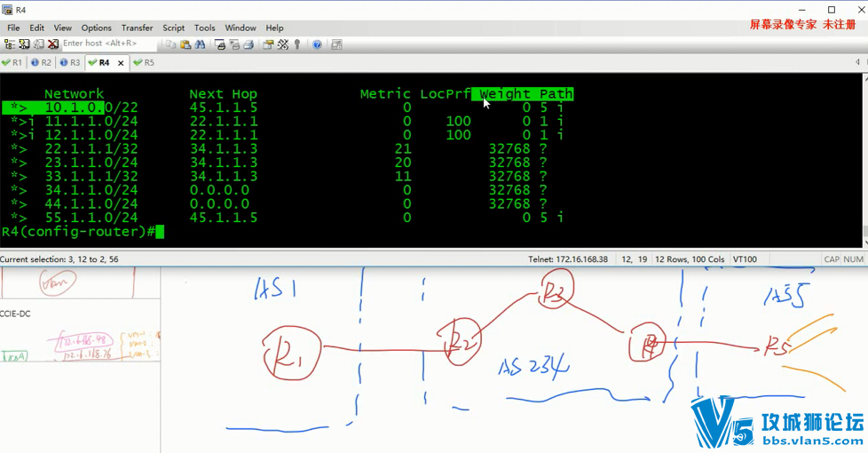This screenshot has width=868, height=453.
Task: Click the '34.1.1.0/24' network entry
Action: tap(91, 190)
